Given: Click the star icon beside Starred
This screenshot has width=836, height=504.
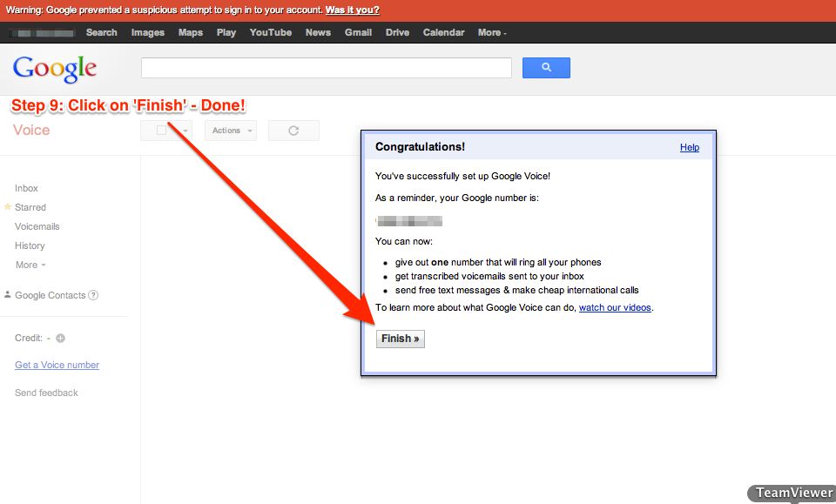Looking at the screenshot, I should coord(8,207).
